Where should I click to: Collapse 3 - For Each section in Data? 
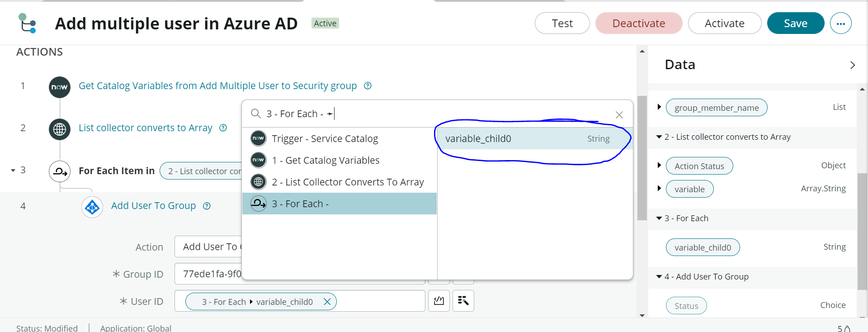click(659, 218)
